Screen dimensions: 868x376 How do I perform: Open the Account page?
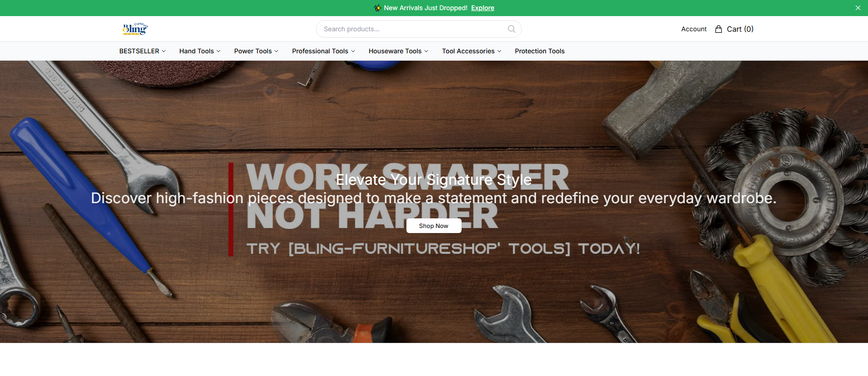[x=694, y=29]
